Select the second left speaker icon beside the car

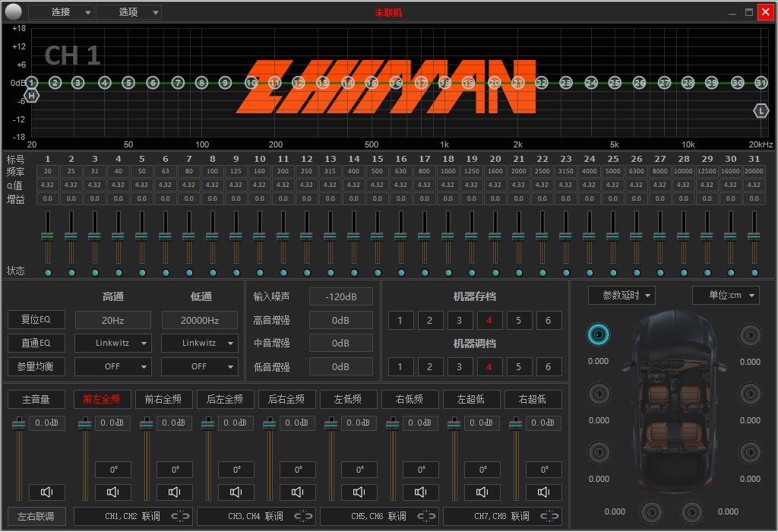599,394
